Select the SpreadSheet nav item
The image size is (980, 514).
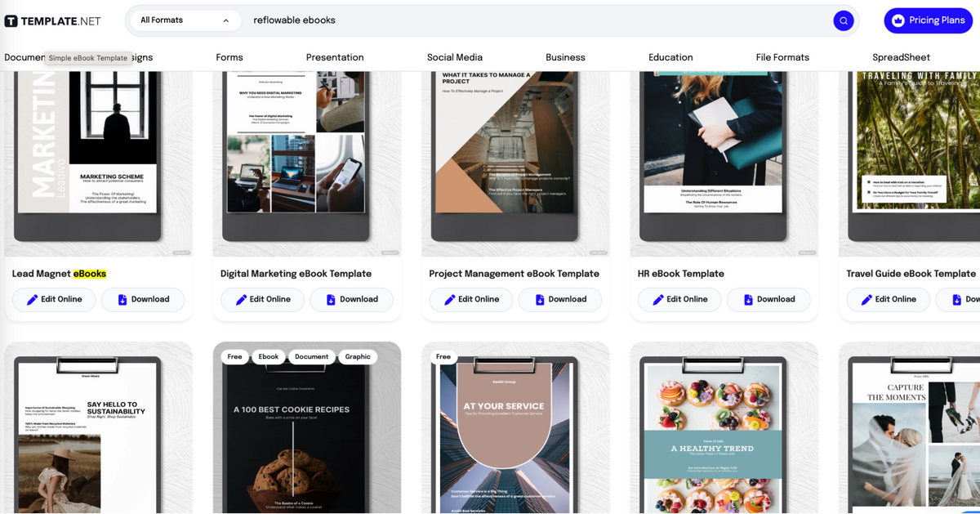pyautogui.click(x=901, y=57)
